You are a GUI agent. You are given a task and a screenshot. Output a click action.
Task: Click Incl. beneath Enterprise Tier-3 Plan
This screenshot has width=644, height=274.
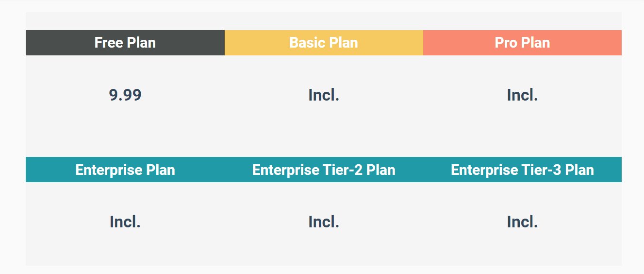(522, 222)
